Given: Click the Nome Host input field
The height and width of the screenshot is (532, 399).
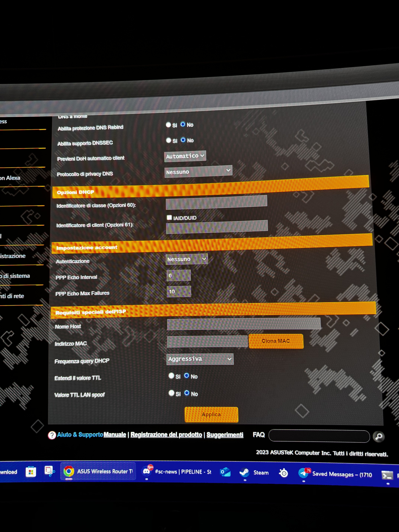Looking at the screenshot, I should pyautogui.click(x=244, y=324).
